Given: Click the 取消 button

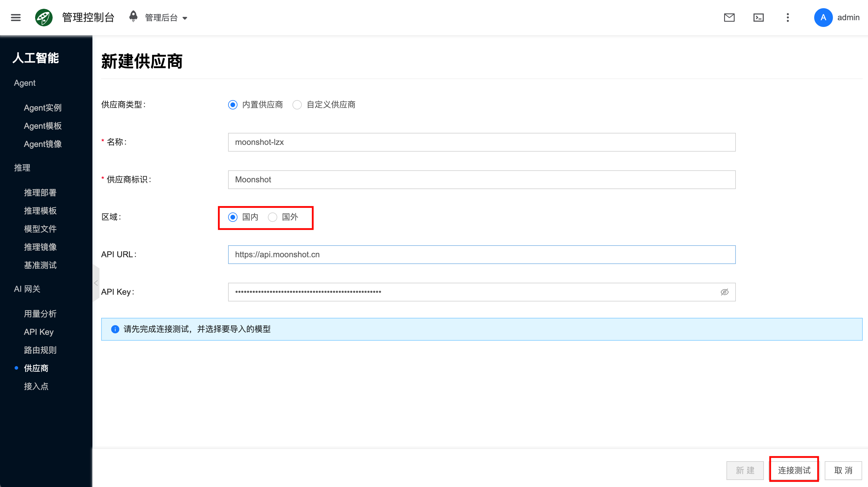Looking at the screenshot, I should (843, 470).
